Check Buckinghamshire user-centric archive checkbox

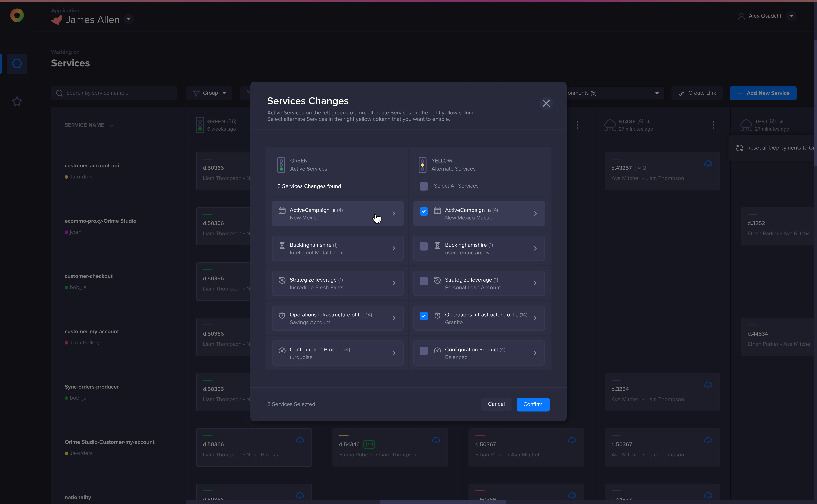tap(424, 246)
